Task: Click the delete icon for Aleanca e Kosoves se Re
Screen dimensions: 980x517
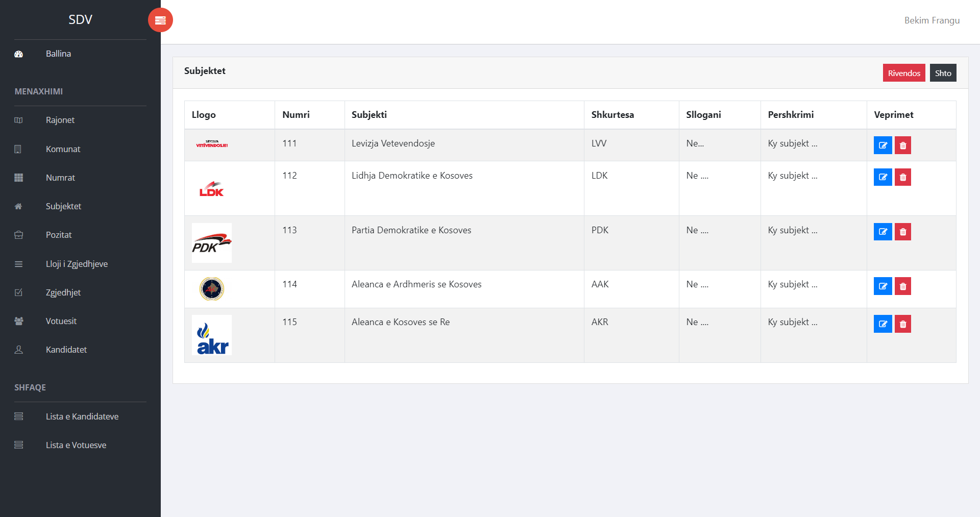Action: pyautogui.click(x=903, y=324)
